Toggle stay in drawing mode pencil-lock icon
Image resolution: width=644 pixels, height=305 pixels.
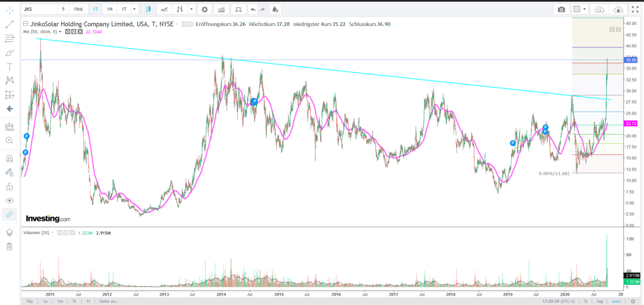click(x=9, y=172)
